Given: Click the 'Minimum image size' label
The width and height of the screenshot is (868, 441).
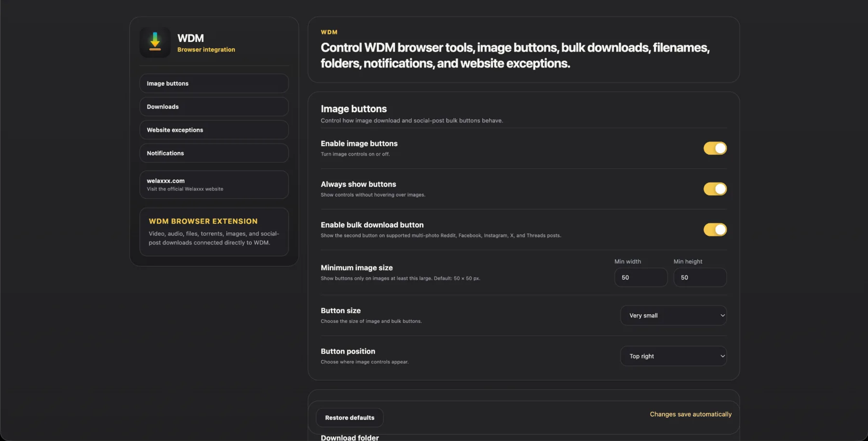Looking at the screenshot, I should pos(356,268).
